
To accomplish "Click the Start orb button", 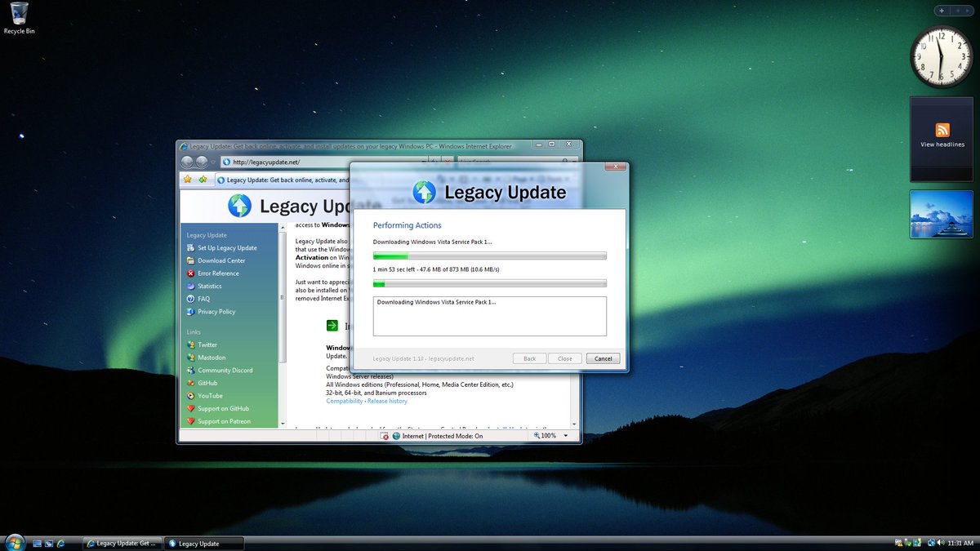I will (x=14, y=542).
